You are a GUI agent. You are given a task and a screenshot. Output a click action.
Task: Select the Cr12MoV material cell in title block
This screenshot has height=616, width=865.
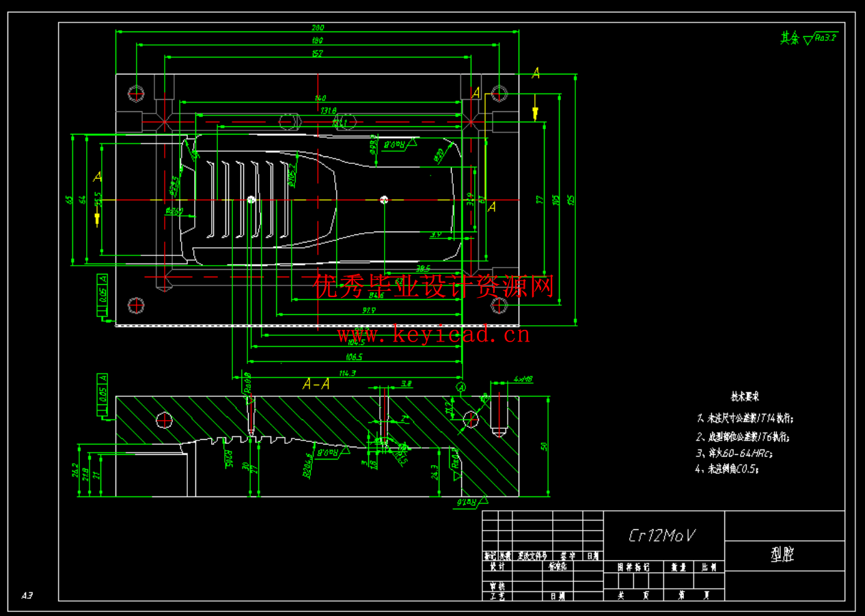(x=663, y=536)
